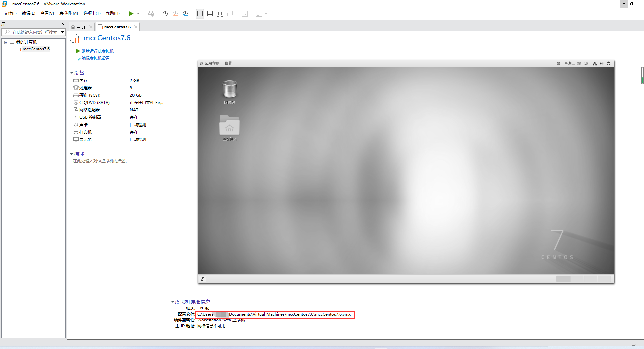
Task: Select the CD/DVD (SATA) device row
Action: tap(119, 103)
